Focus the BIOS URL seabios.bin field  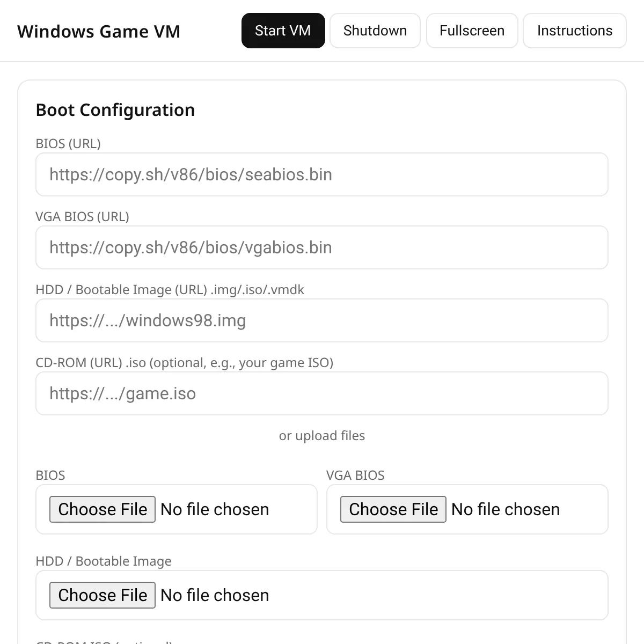(321, 174)
